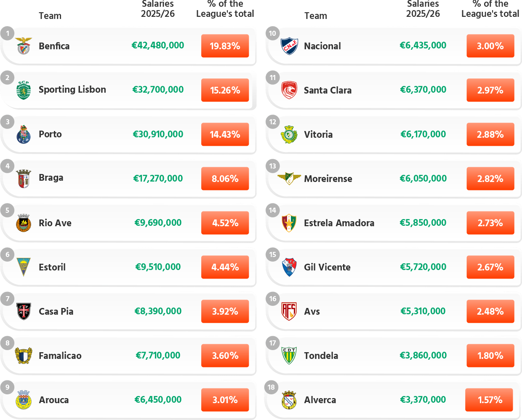This screenshot has width=522, height=420.
Task: Click the Benfica club crest
Action: pyautogui.click(x=24, y=46)
